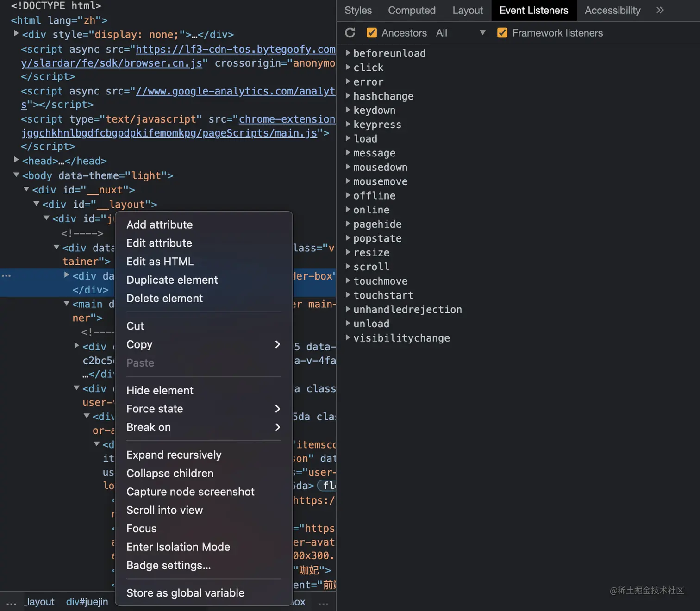
Task: Select Duplicate element menu entry
Action: click(204, 280)
